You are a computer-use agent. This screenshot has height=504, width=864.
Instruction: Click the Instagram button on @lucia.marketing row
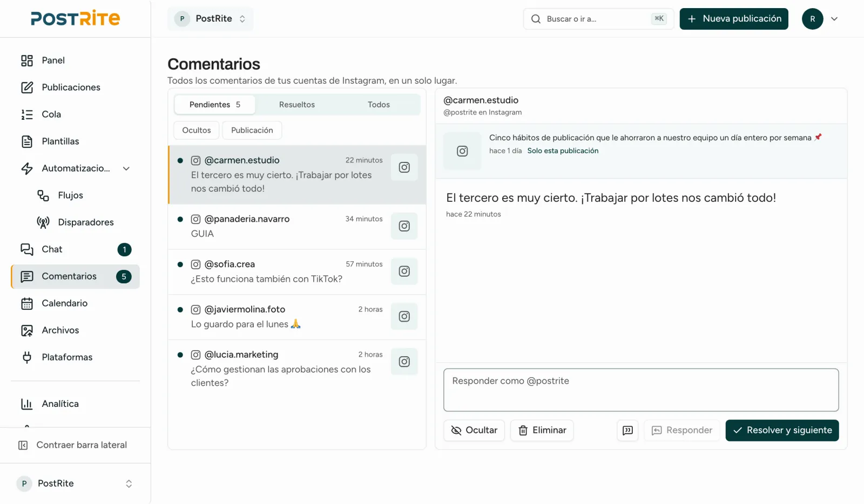click(x=404, y=362)
